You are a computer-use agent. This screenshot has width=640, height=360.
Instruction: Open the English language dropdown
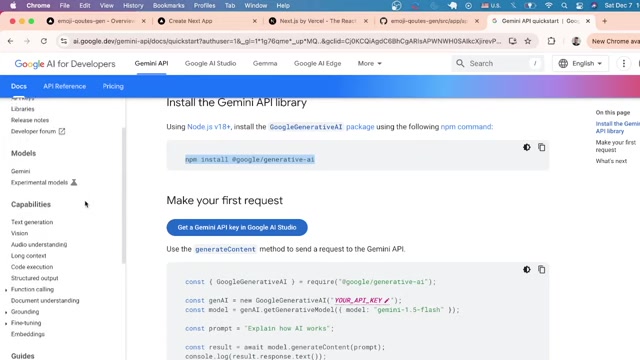point(580,63)
